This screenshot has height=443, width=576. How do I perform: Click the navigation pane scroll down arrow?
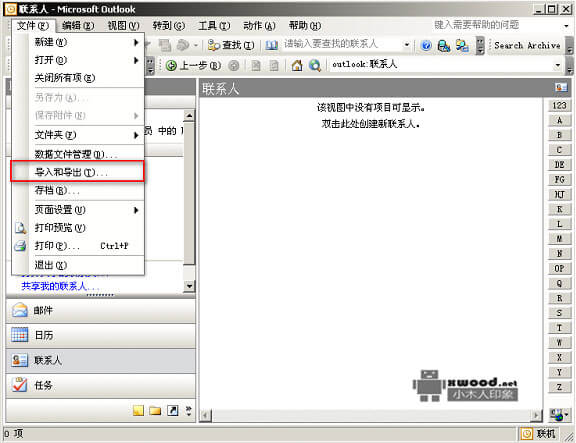[189, 286]
